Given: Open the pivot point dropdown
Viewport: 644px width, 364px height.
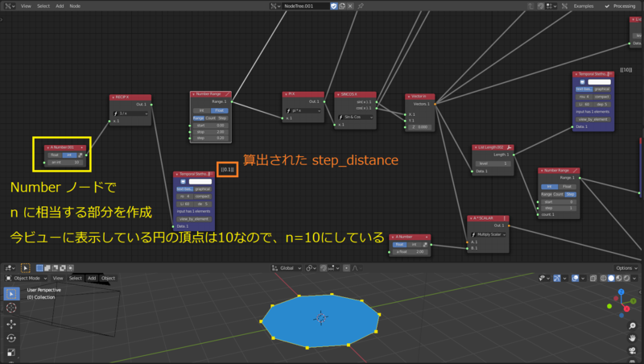Looking at the screenshot, I should 310,268.
